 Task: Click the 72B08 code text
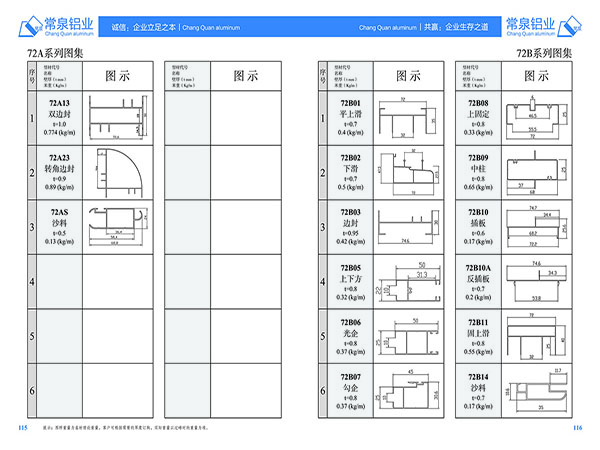click(x=478, y=103)
